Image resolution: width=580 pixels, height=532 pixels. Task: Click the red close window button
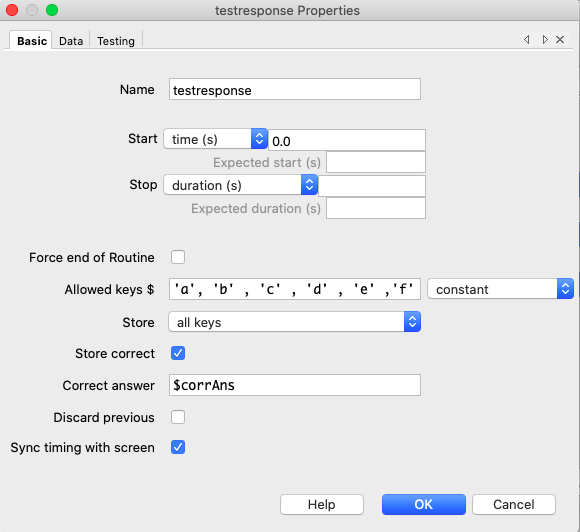tap(12, 10)
